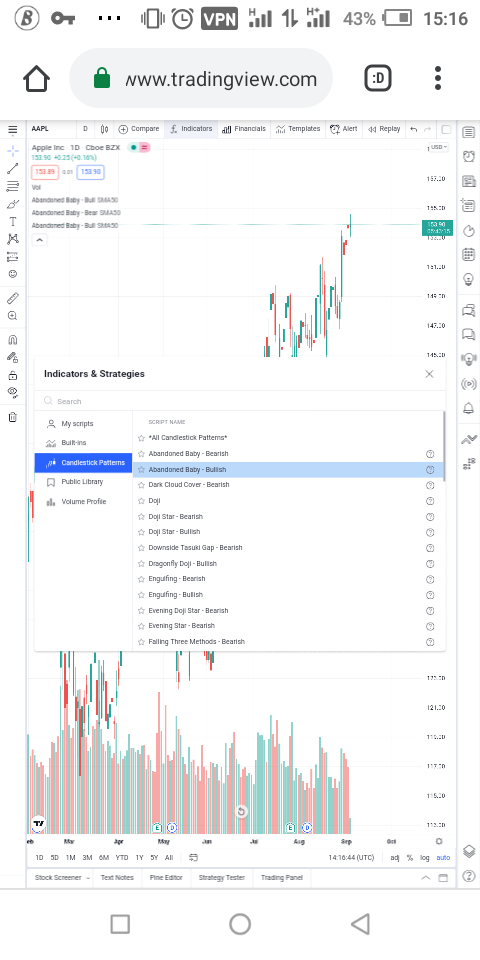Open the economic calendar panel
The height and width of the screenshot is (960, 480).
click(468, 255)
